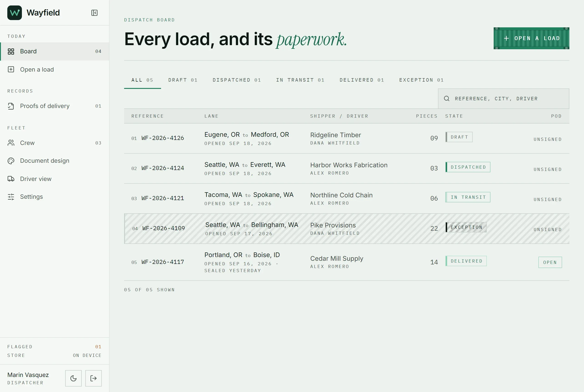Open load WF-2026-4121 reference
Screen dimensions: 584x392
pos(163,198)
